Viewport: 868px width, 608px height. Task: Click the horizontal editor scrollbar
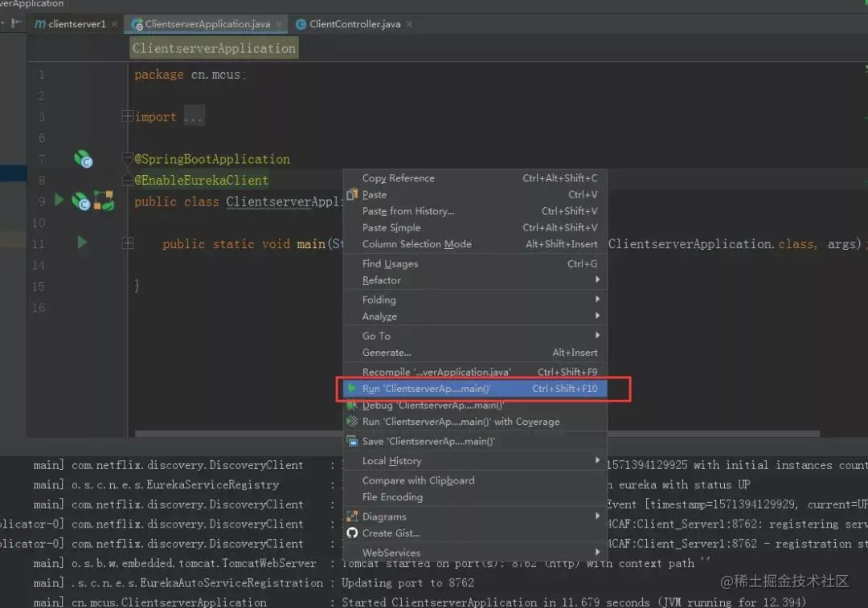(477, 435)
